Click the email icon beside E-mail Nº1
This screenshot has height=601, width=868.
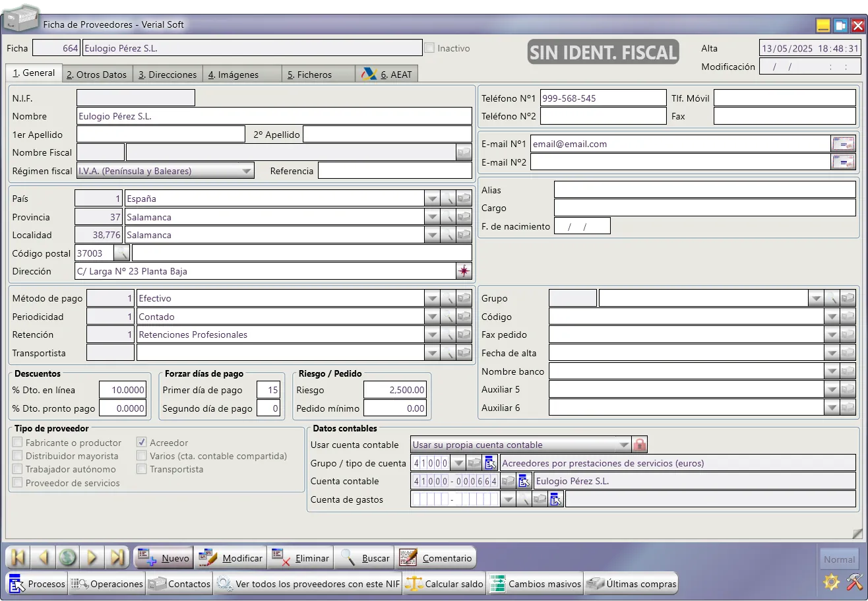click(844, 144)
